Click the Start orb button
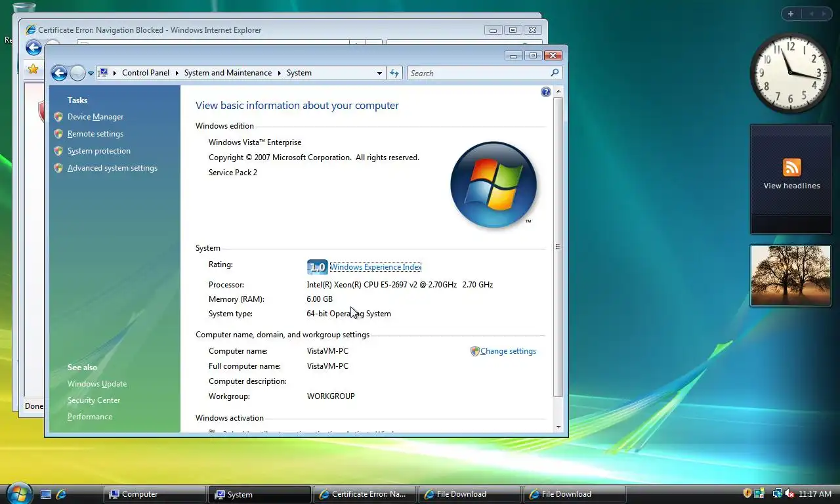Screen dimensions: 840x504 click(x=18, y=493)
